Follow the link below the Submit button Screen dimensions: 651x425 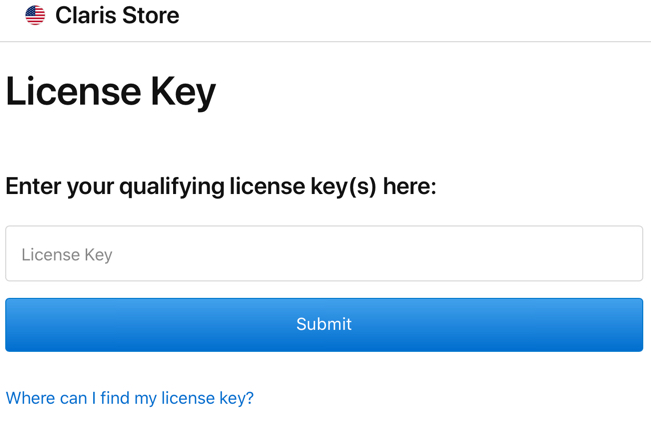(x=130, y=398)
